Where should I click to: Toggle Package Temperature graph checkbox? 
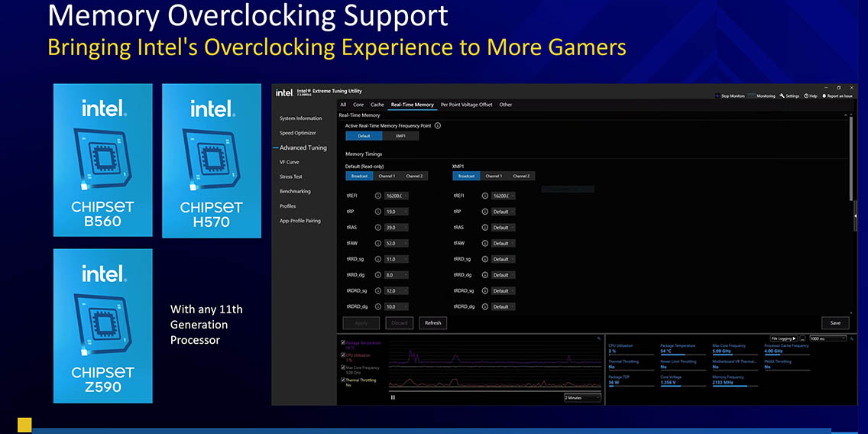click(x=343, y=342)
